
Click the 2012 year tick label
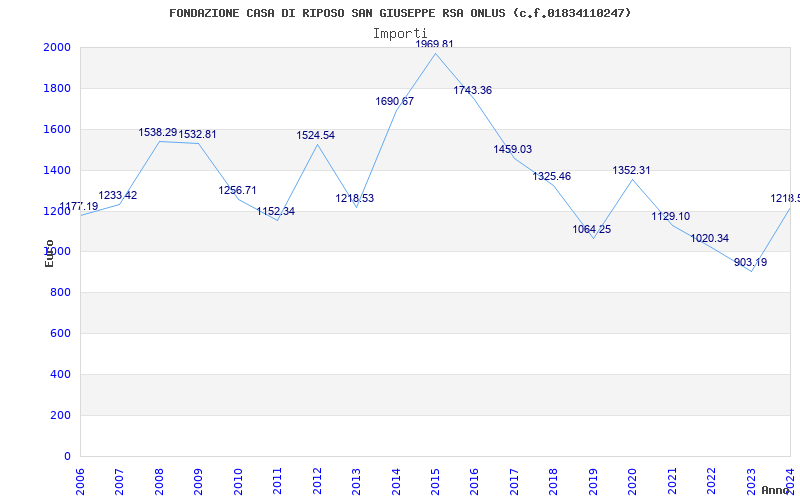317,480
